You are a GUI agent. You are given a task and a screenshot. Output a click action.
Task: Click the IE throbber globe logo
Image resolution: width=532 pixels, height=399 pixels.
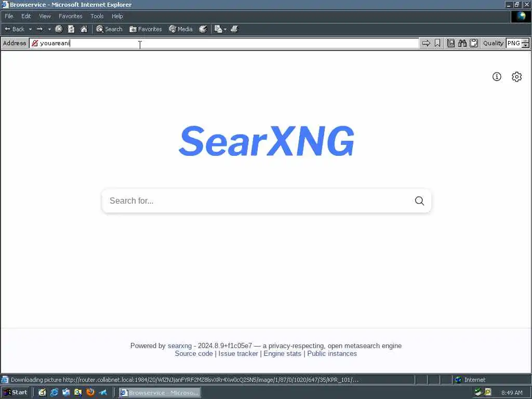tap(521, 16)
